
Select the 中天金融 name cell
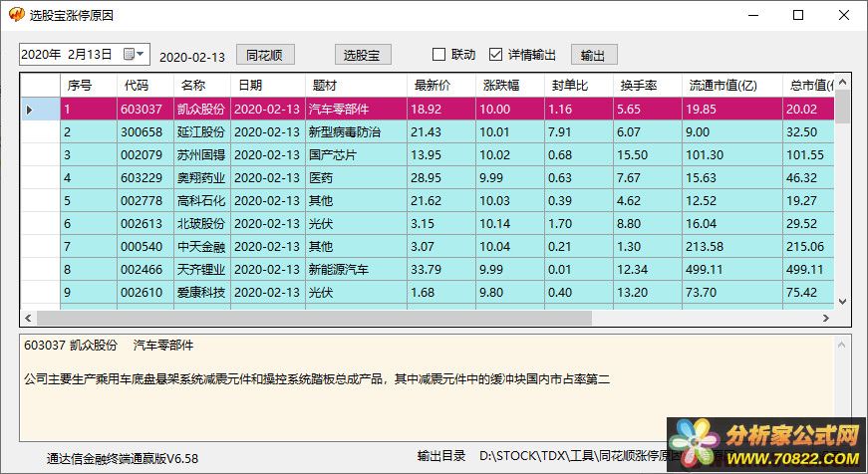pos(201,247)
